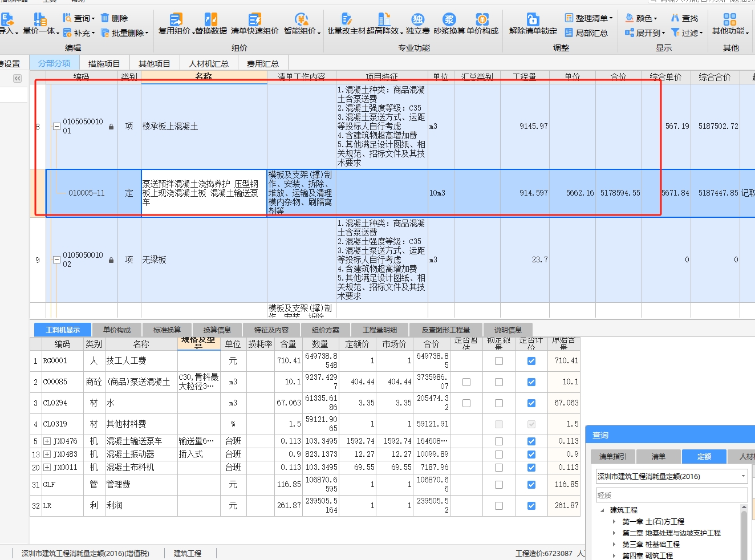Click the 砂浆换算 mortar conversion icon
The image size is (755, 560).
coord(449,19)
